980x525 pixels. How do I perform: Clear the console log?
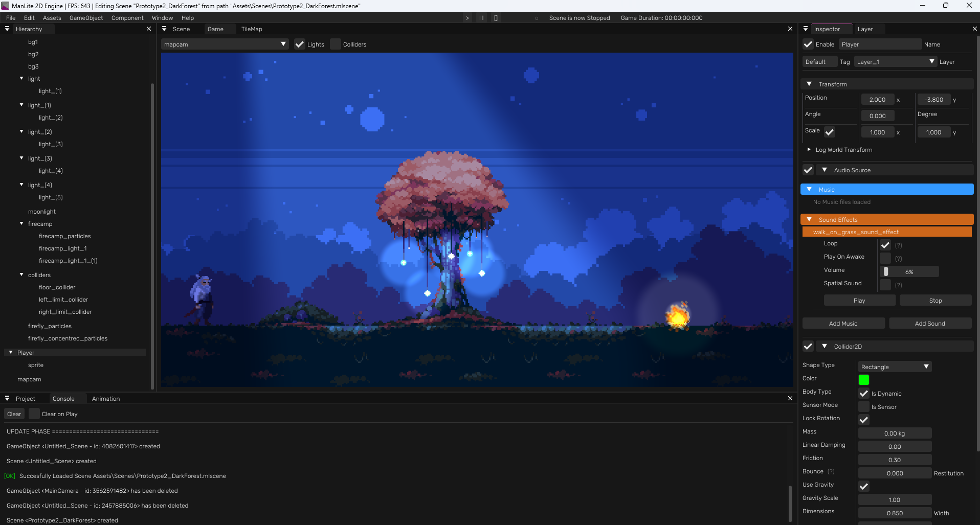coord(14,414)
